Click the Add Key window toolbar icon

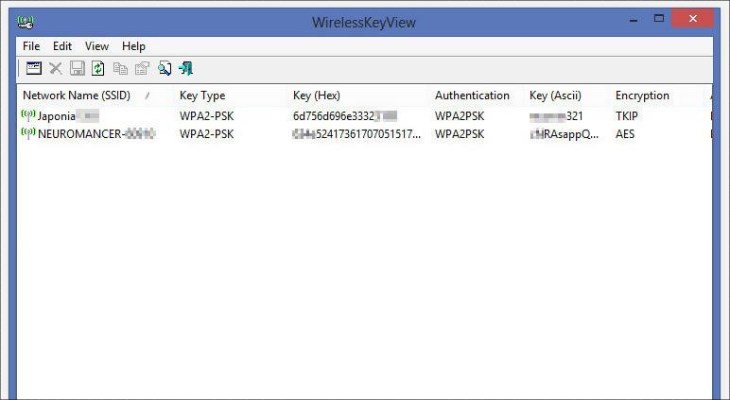pyautogui.click(x=34, y=69)
